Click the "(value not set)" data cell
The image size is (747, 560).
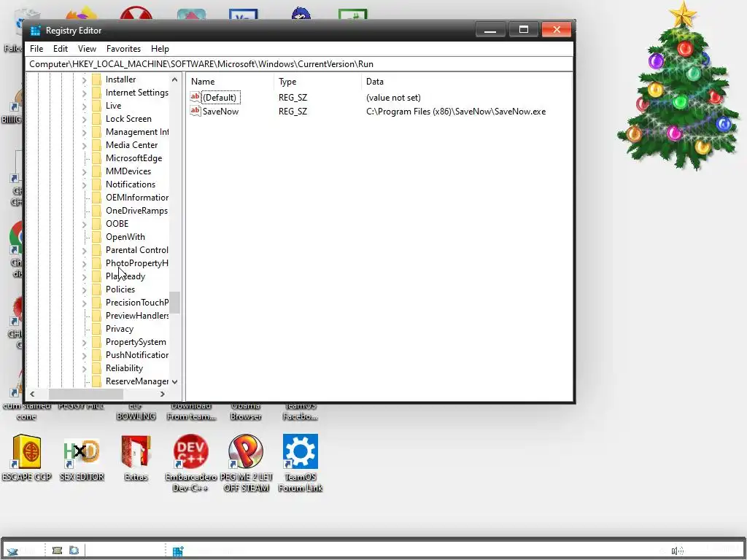tap(393, 98)
